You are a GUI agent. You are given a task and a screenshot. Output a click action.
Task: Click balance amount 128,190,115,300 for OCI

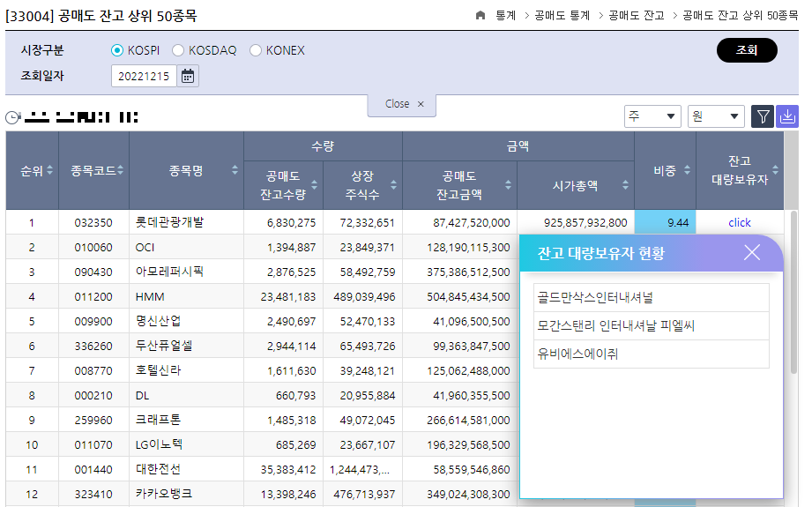click(x=468, y=248)
